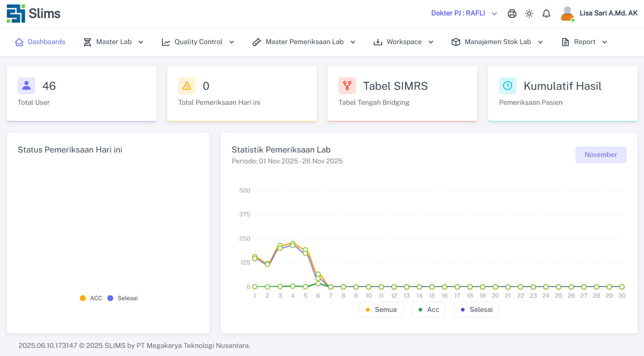This screenshot has height=356, width=644.
Task: Click the warning icon on Total Pemeriksaan
Action: click(187, 86)
